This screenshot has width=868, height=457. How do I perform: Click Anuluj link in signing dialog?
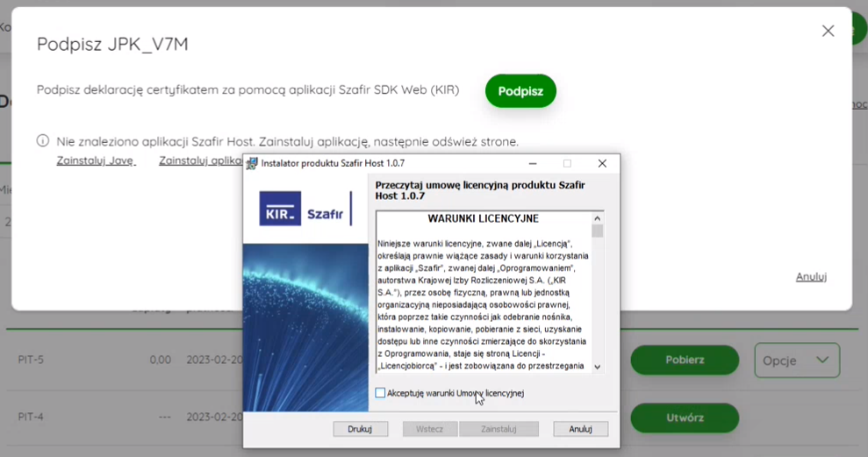pyautogui.click(x=811, y=276)
